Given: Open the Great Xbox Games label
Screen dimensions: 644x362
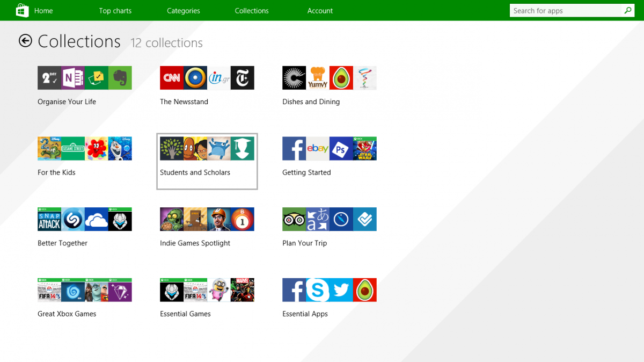Looking at the screenshot, I should click(67, 314).
